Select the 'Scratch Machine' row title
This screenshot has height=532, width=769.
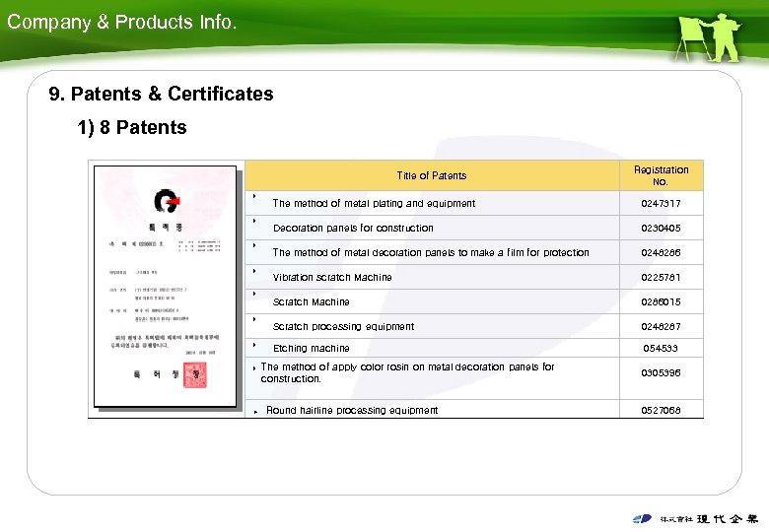tap(311, 301)
